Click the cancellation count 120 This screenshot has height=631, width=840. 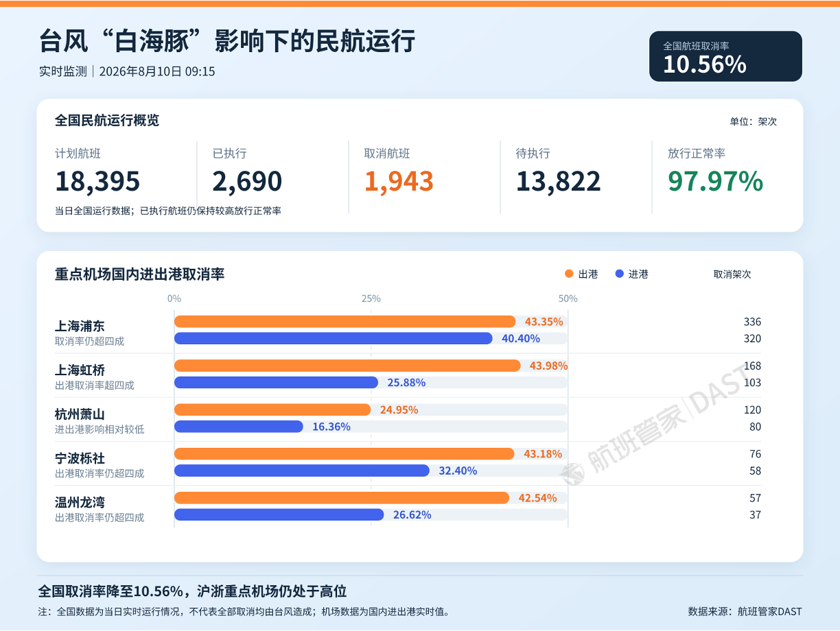pos(752,410)
